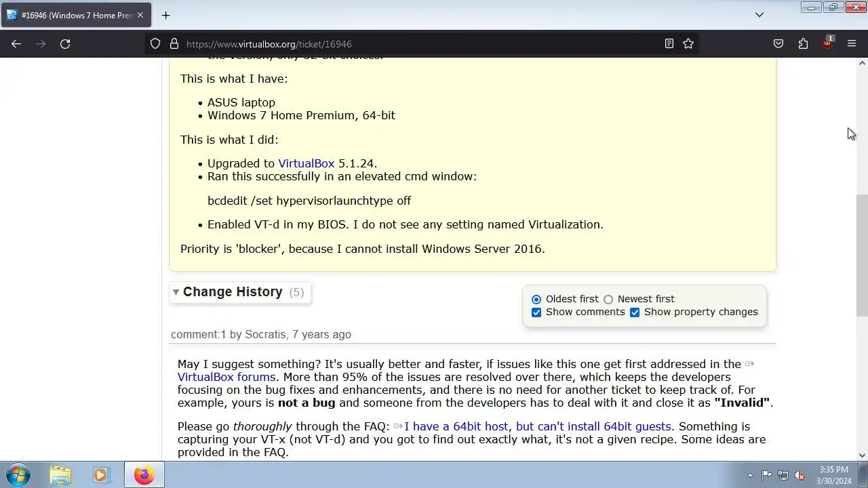The image size is (868, 488).
Task: Click Firefox taskbar icon
Action: click(144, 475)
